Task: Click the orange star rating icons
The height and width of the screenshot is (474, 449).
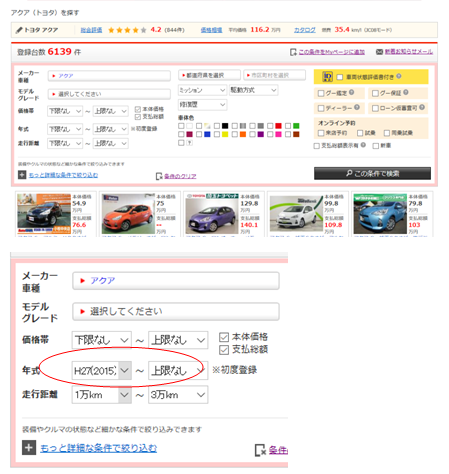Action: coord(127,30)
